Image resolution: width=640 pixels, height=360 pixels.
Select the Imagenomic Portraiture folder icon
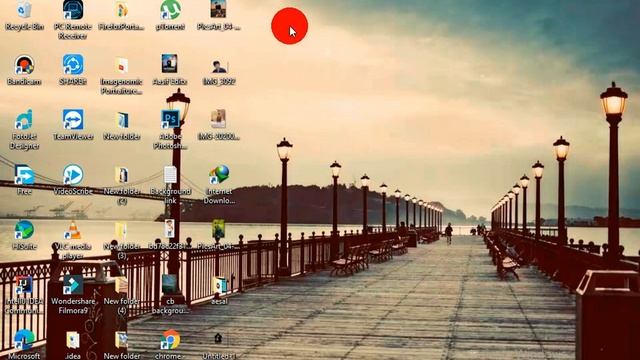(121, 65)
